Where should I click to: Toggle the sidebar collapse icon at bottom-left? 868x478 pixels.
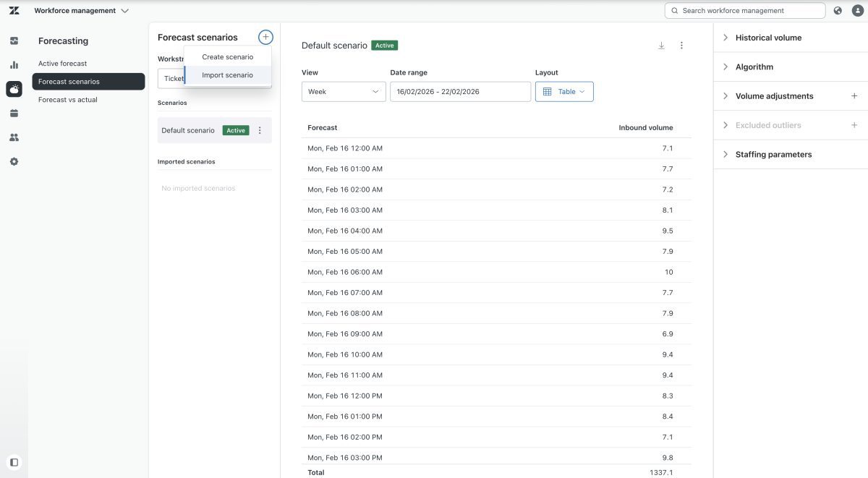(14, 462)
